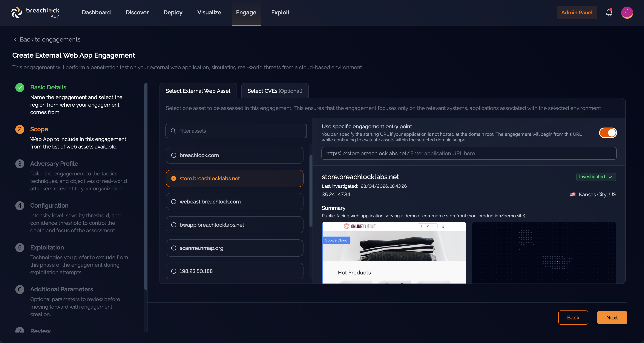Click the Filter assets search field
644x343 pixels.
(x=236, y=131)
